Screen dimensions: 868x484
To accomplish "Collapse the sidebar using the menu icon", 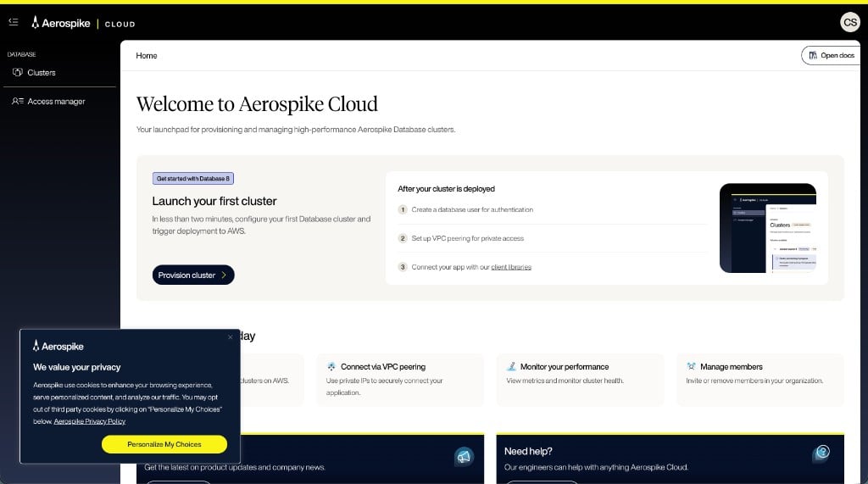I will [x=14, y=22].
